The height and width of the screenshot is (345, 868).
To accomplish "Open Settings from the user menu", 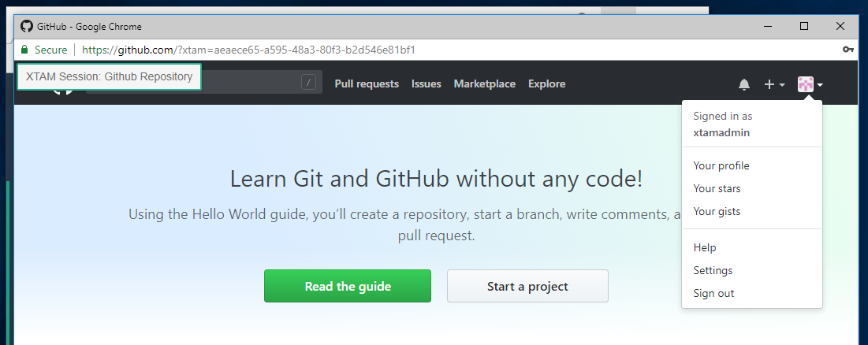I will [x=713, y=270].
